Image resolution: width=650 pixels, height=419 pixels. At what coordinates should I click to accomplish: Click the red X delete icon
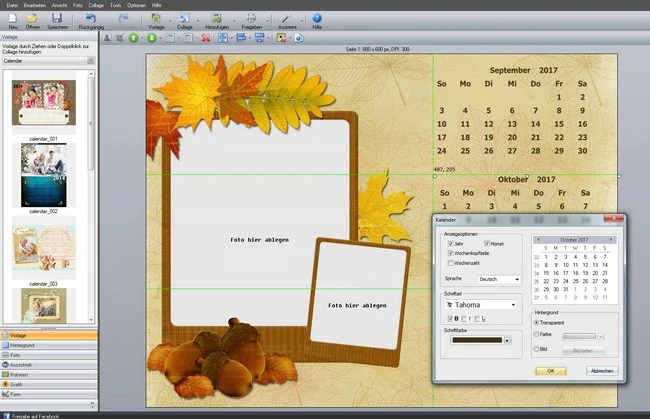(x=206, y=38)
